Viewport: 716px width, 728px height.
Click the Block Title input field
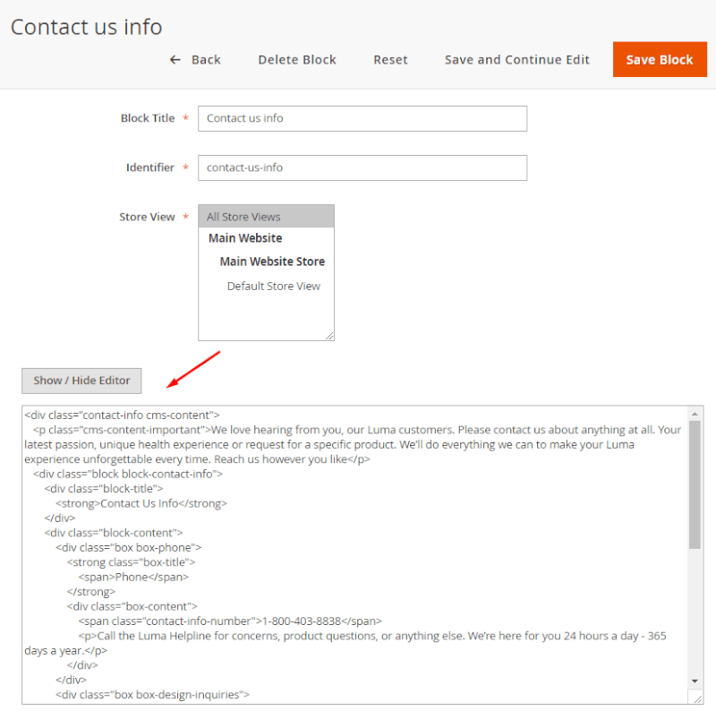(362, 118)
